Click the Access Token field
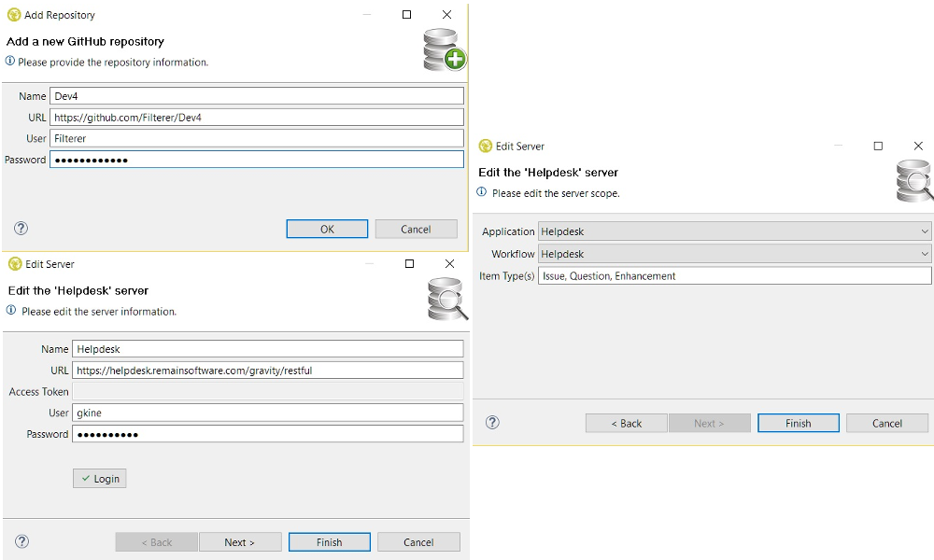 (267, 391)
